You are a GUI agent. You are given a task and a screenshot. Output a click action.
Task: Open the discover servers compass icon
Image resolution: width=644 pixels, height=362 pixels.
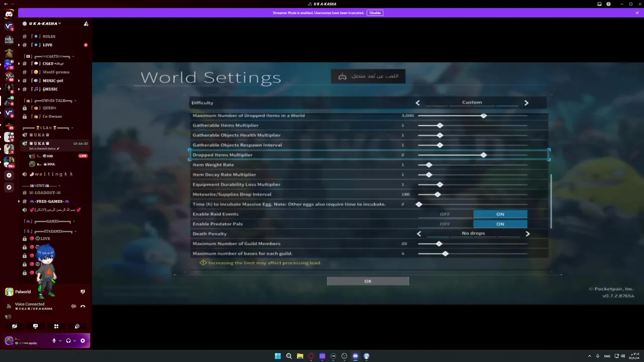click(9, 187)
